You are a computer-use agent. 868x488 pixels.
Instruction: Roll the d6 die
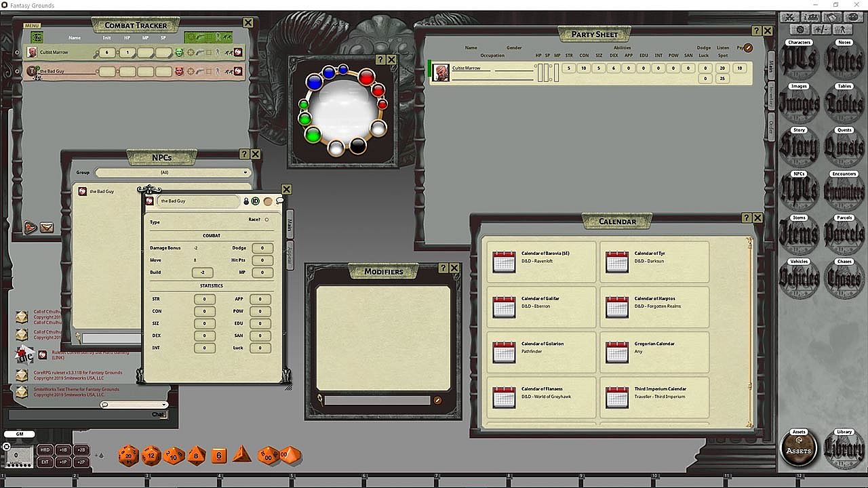pyautogui.click(x=218, y=456)
